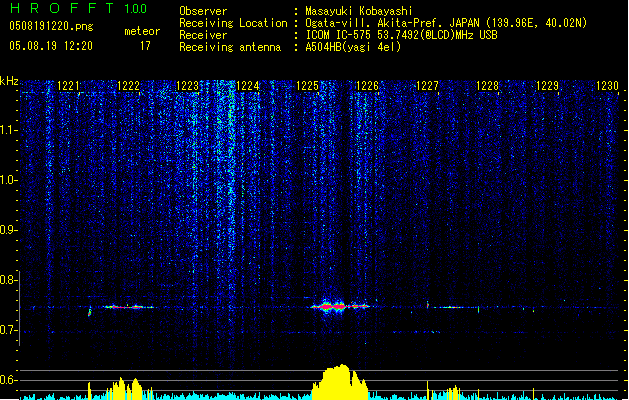
Task: Click antenna text A504HB(yagi 4el)
Action: coord(353,47)
